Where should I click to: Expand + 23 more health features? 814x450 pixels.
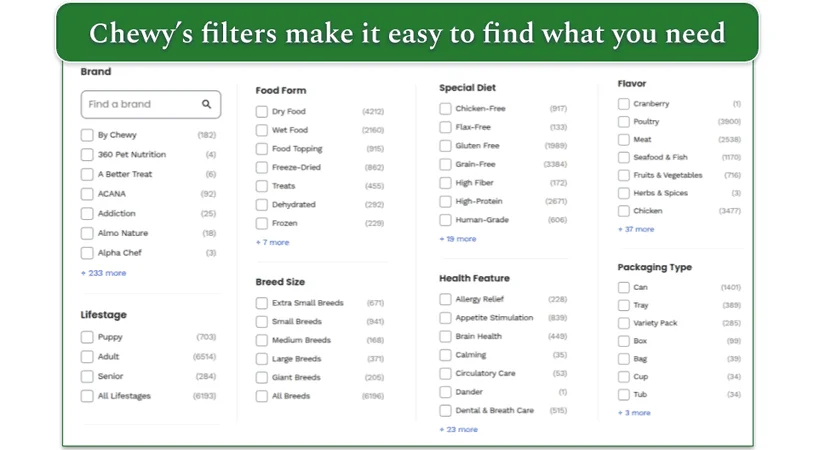[x=458, y=430]
